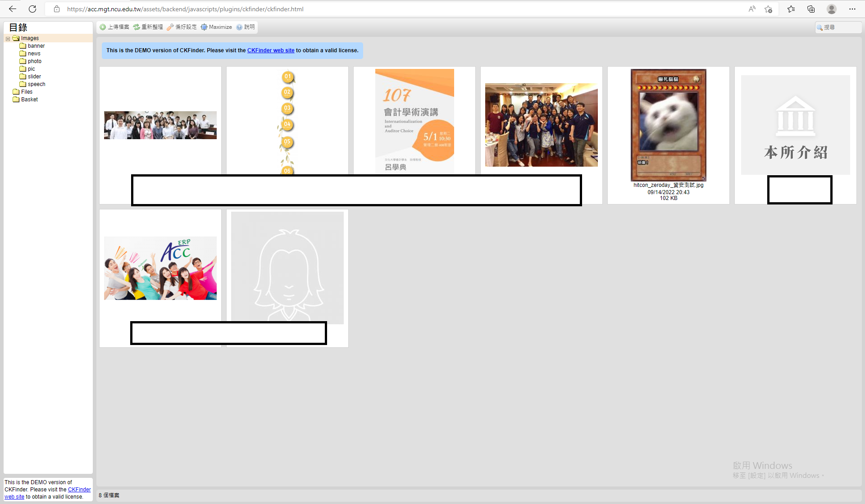Click the browser back arrow
This screenshot has width=865, height=504.
(x=12, y=9)
